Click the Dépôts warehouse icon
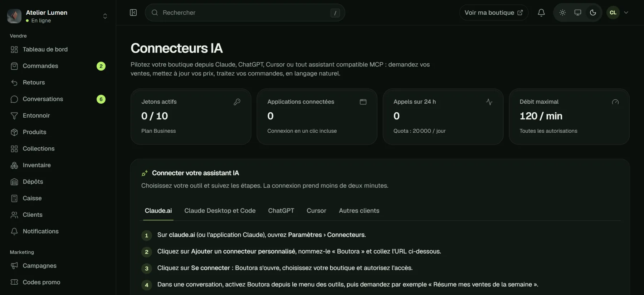Screen dimensions: 644x295 14,182
